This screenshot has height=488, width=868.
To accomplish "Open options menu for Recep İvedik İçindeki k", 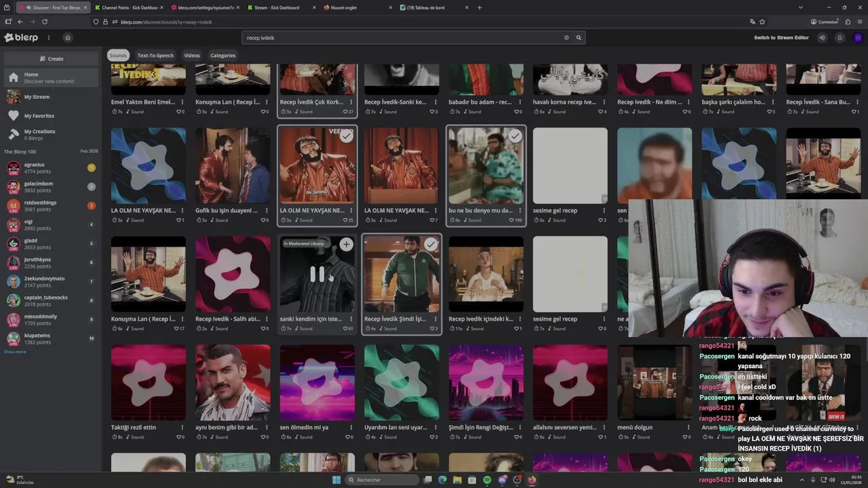I will pyautogui.click(x=519, y=319).
